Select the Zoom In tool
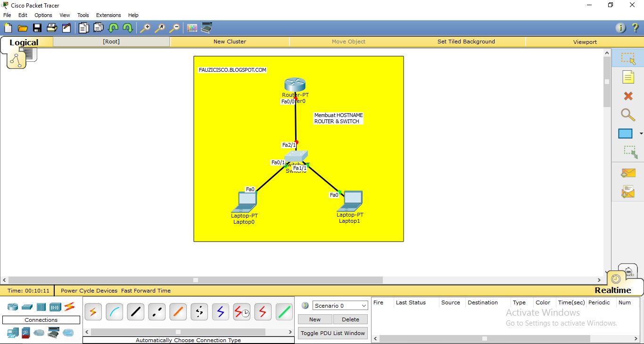644x344 pixels. 145,27
